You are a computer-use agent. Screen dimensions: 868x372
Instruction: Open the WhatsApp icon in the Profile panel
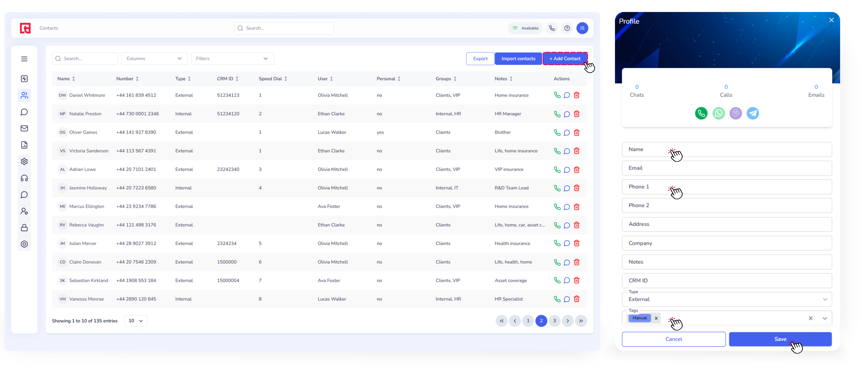click(x=718, y=113)
